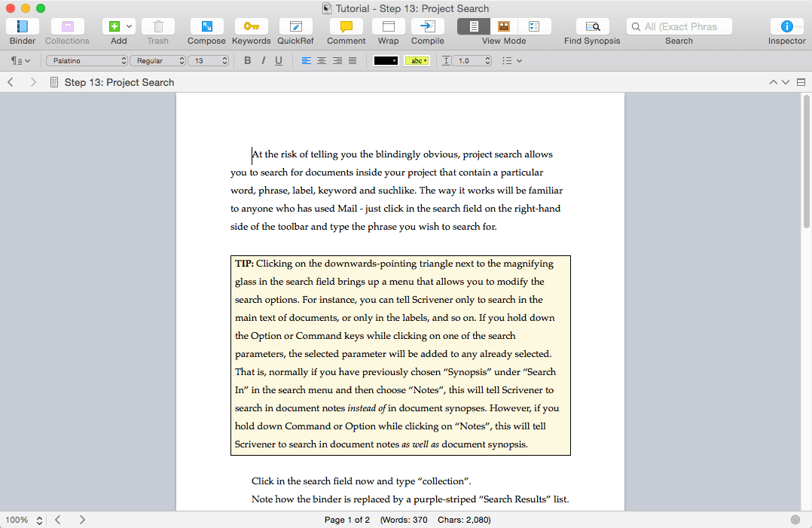812x528 pixels.
Task: Go to next page in footer
Action: click(x=82, y=520)
